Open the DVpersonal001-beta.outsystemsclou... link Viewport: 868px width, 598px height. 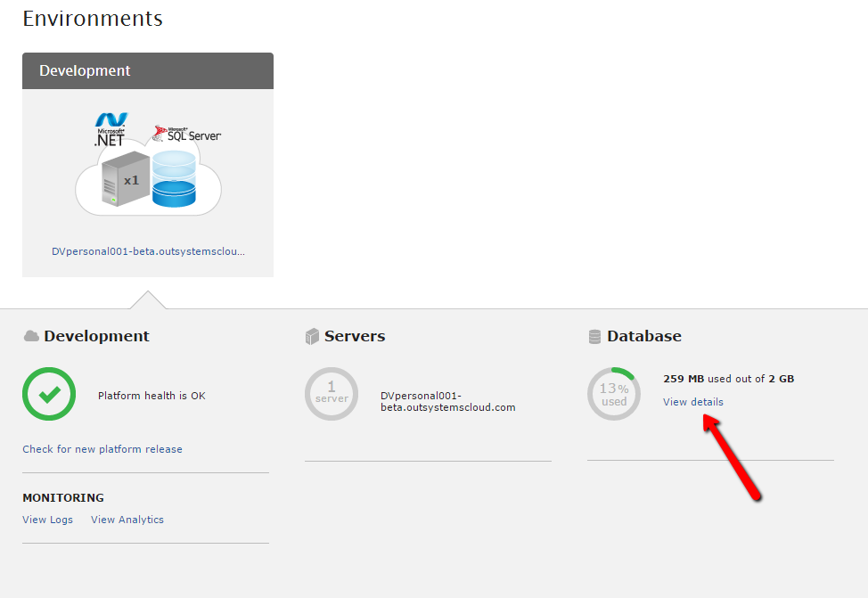[x=148, y=251]
